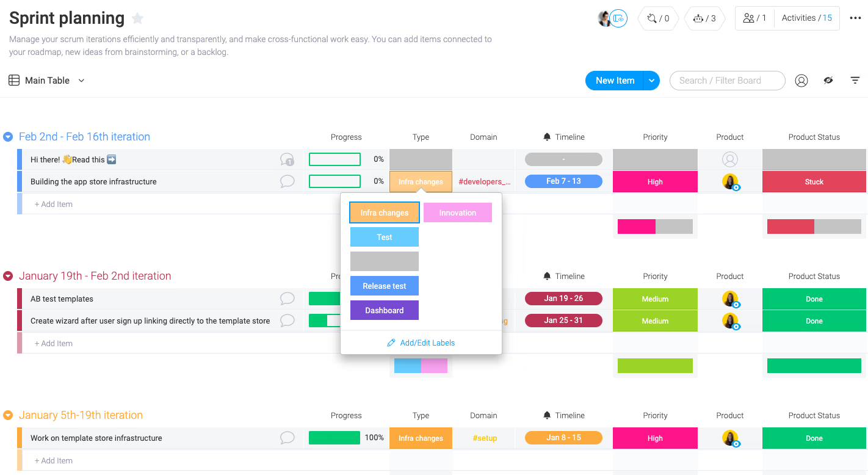Click the Priority summary bar under Feb 2nd group
The width and height of the screenshot is (868, 475).
[655, 227]
